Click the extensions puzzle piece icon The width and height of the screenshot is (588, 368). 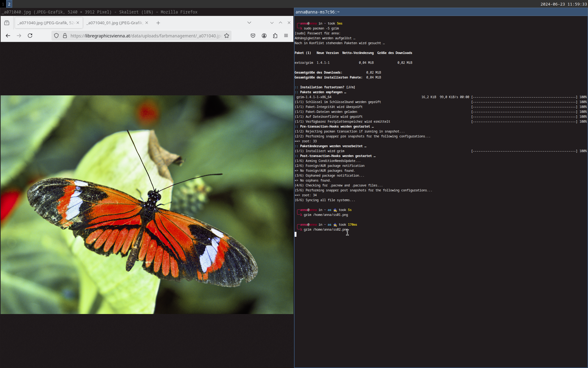(x=275, y=36)
